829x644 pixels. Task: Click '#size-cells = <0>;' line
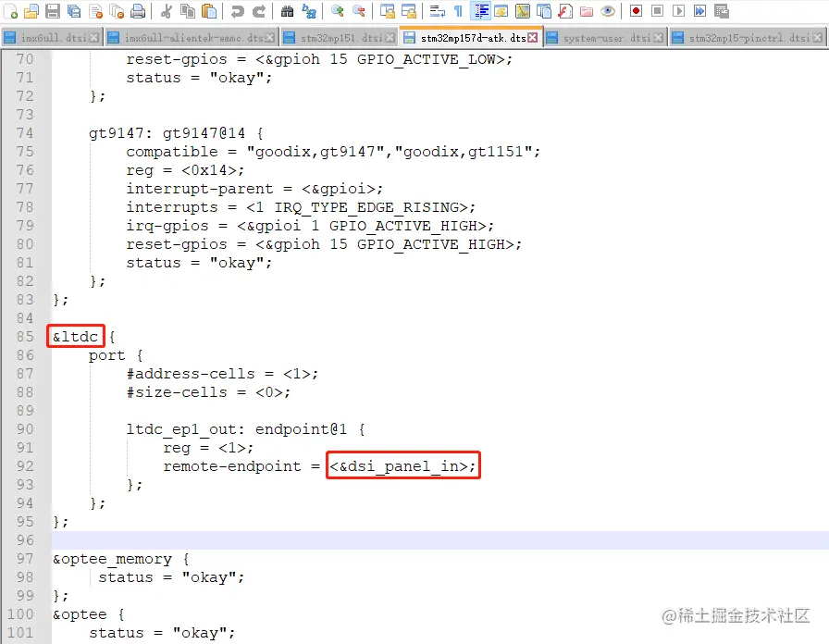208,391
